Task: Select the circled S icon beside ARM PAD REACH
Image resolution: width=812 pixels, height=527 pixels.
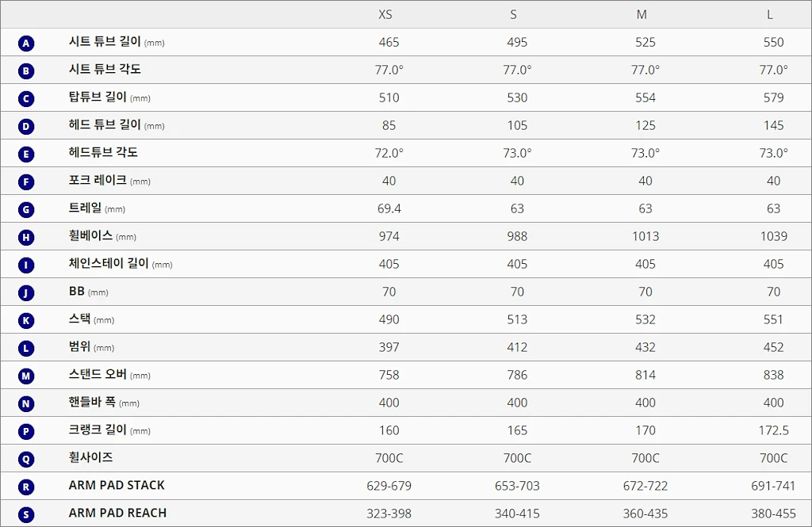Action: point(26,515)
